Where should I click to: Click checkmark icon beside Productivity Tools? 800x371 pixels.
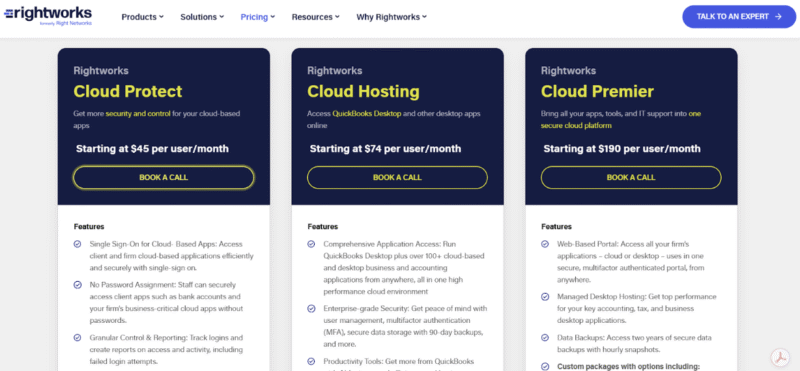[x=311, y=361]
